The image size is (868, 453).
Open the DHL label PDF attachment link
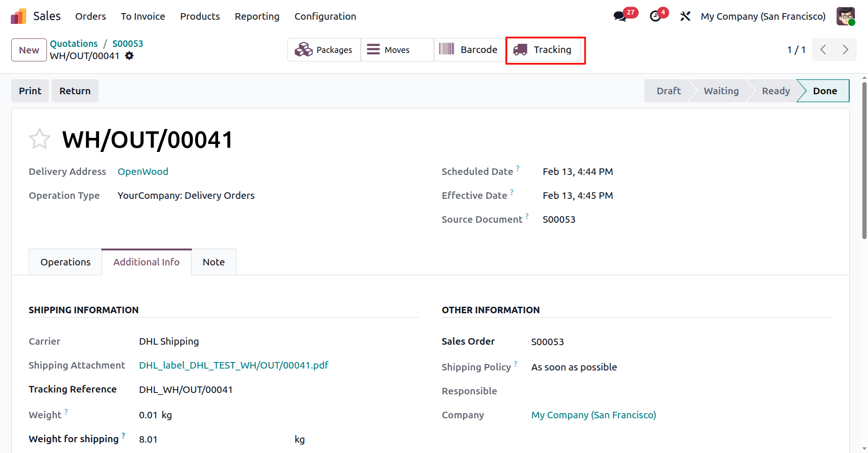[234, 365]
